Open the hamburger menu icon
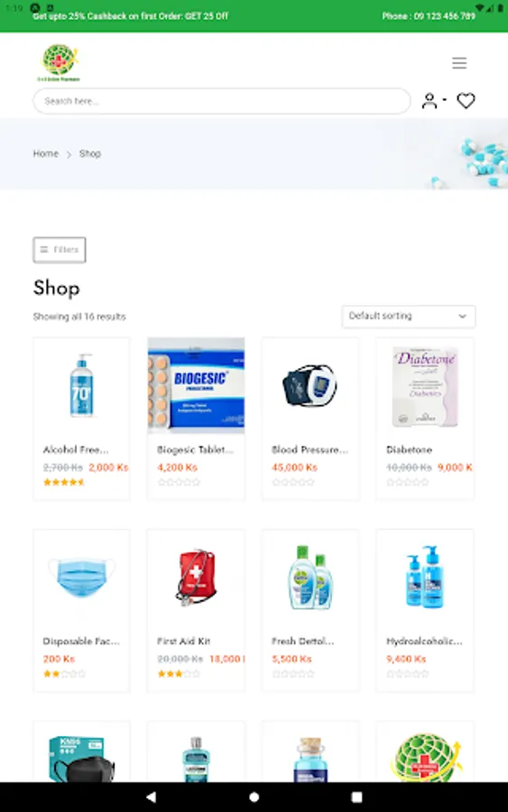 click(458, 62)
